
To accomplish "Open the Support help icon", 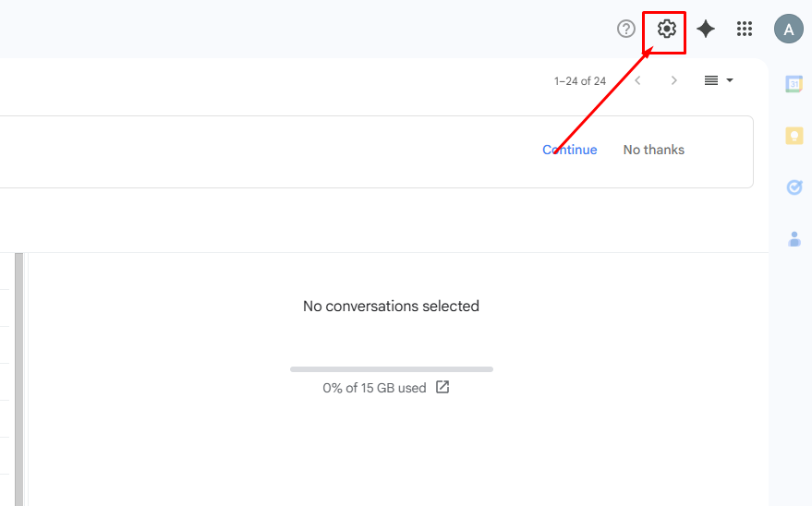I will coord(626,29).
